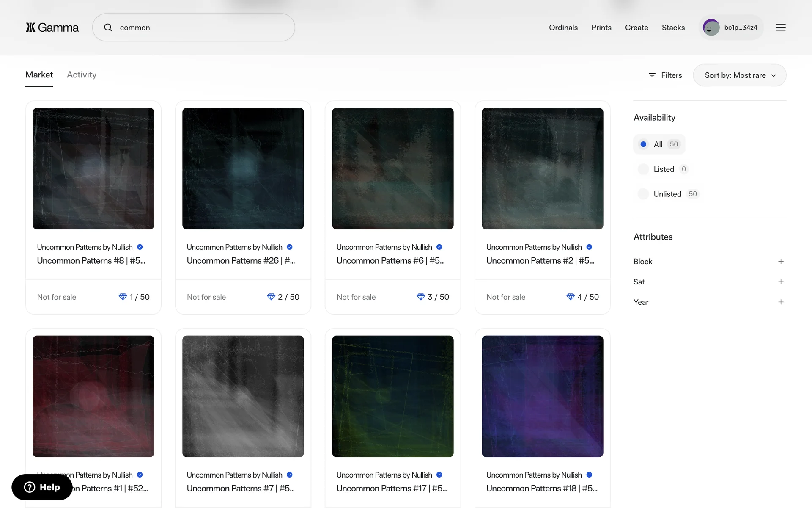Screen dimensions: 812x508
Task: Open the Uncommon Patterns #26 title link
Action: (x=241, y=261)
